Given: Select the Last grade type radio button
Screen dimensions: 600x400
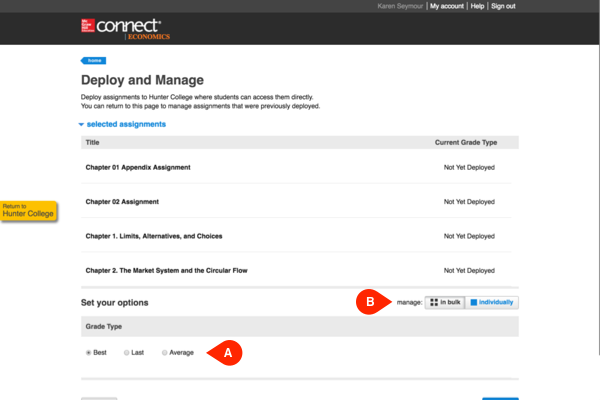Looking at the screenshot, I should (126, 353).
